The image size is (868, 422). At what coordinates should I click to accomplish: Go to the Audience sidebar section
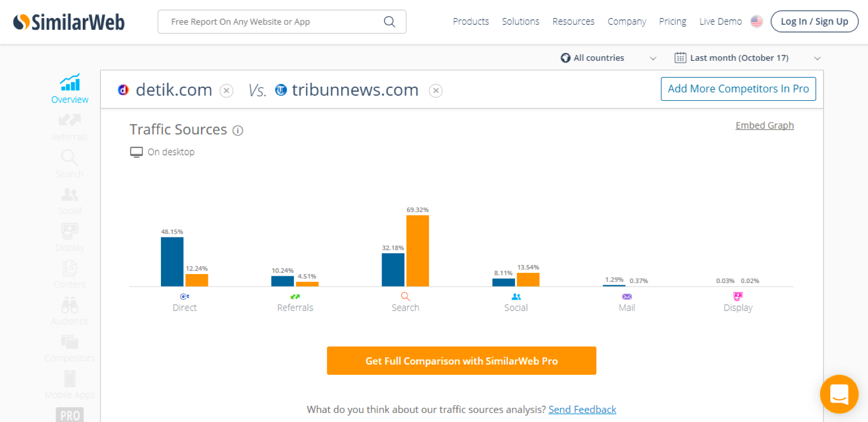click(x=70, y=312)
